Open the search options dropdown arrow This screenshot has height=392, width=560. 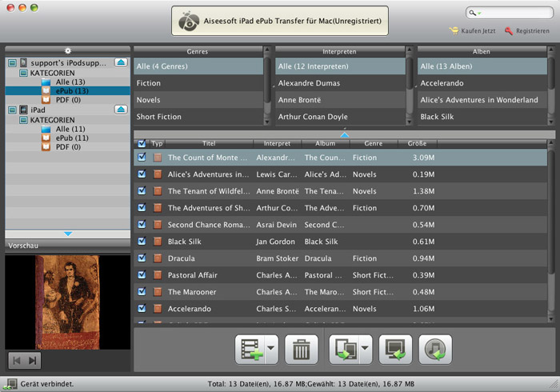pos(479,14)
